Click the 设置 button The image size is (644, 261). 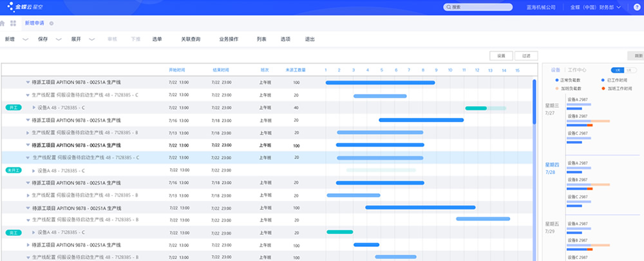(x=501, y=55)
